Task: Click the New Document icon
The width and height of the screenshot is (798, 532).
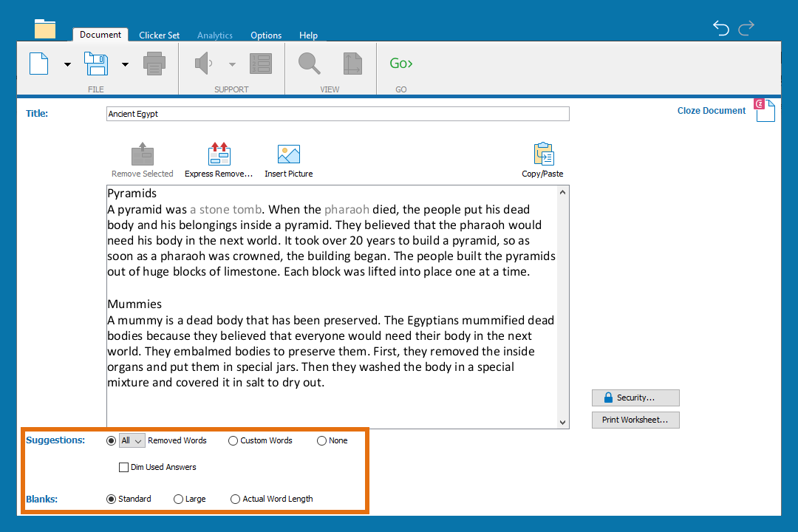Action: pos(39,64)
